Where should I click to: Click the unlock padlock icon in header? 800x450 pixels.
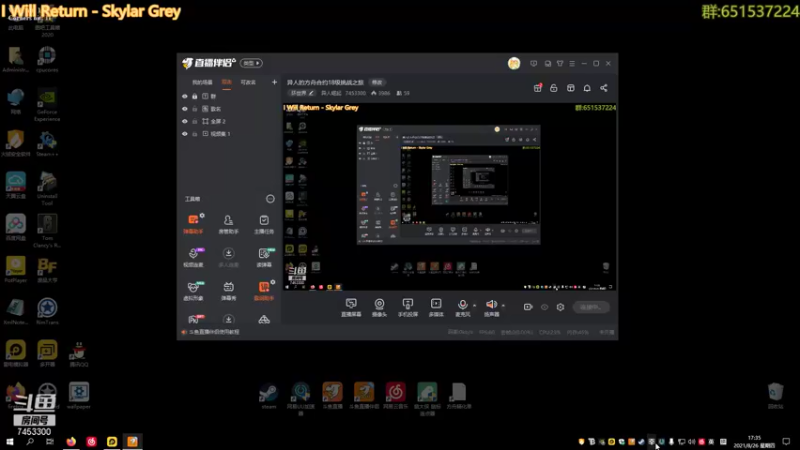[x=554, y=88]
